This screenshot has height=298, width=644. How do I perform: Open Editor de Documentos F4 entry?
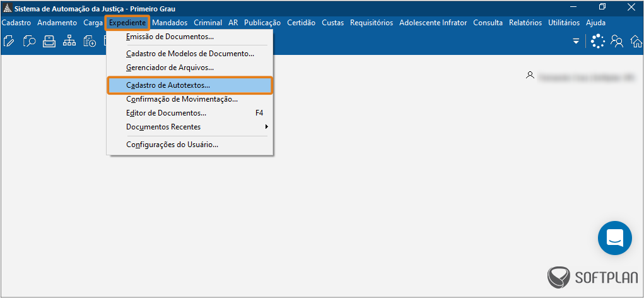point(189,113)
